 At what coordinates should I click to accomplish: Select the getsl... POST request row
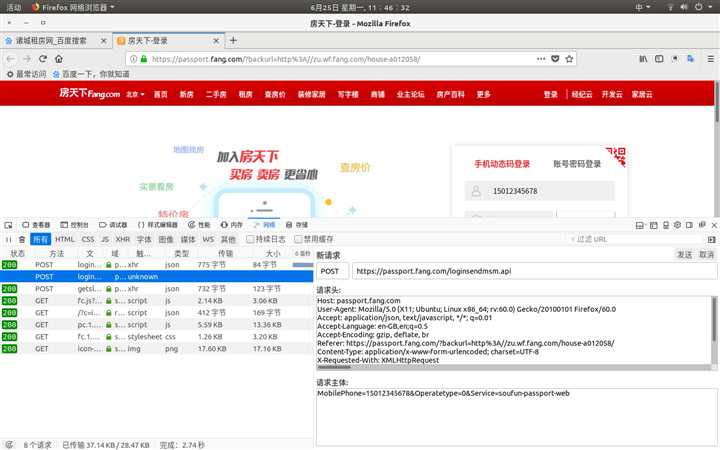tap(156, 288)
